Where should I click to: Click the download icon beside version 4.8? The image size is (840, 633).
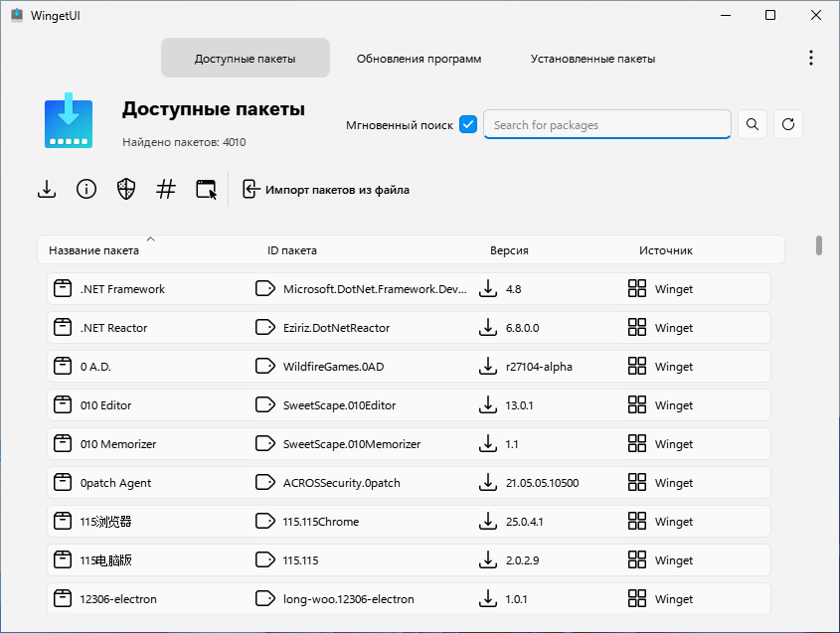coord(487,288)
